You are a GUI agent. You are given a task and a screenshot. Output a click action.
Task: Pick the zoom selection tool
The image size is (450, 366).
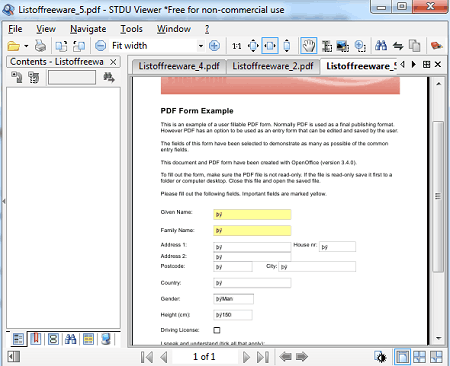click(x=360, y=46)
